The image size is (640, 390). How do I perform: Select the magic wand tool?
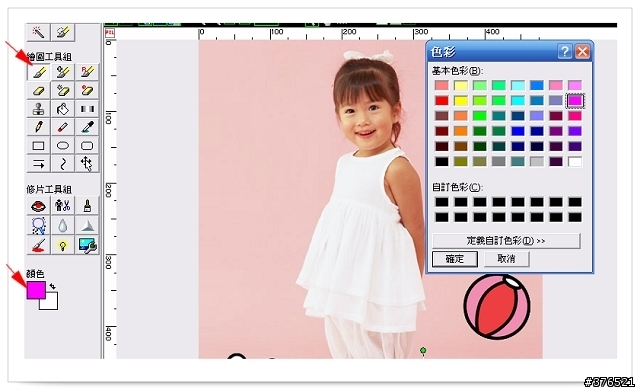(38, 32)
